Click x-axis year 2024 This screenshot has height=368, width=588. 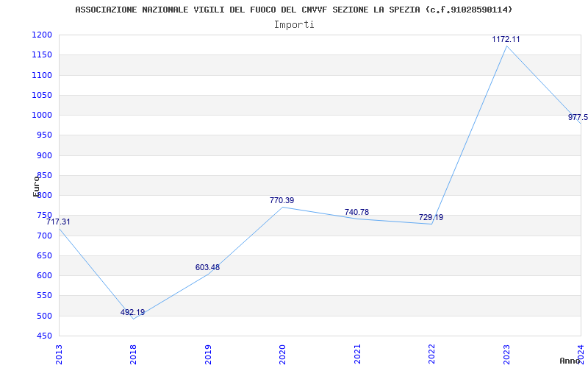click(x=581, y=354)
